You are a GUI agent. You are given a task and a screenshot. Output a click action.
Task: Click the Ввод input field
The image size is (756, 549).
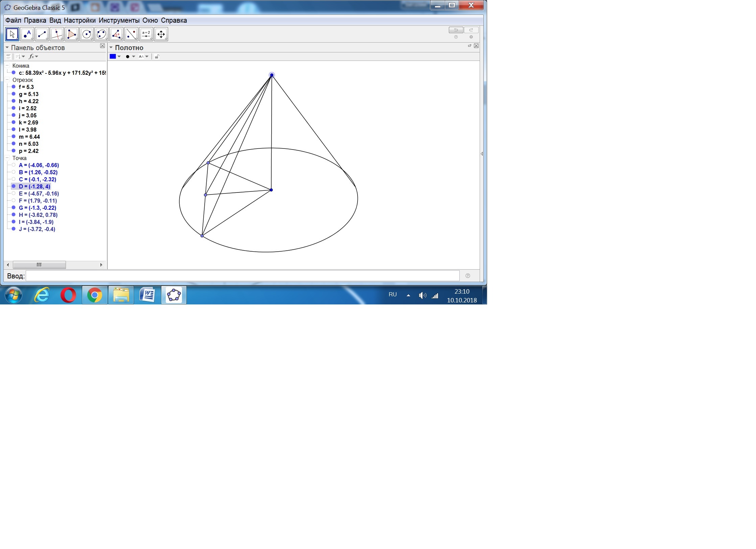tap(242, 276)
